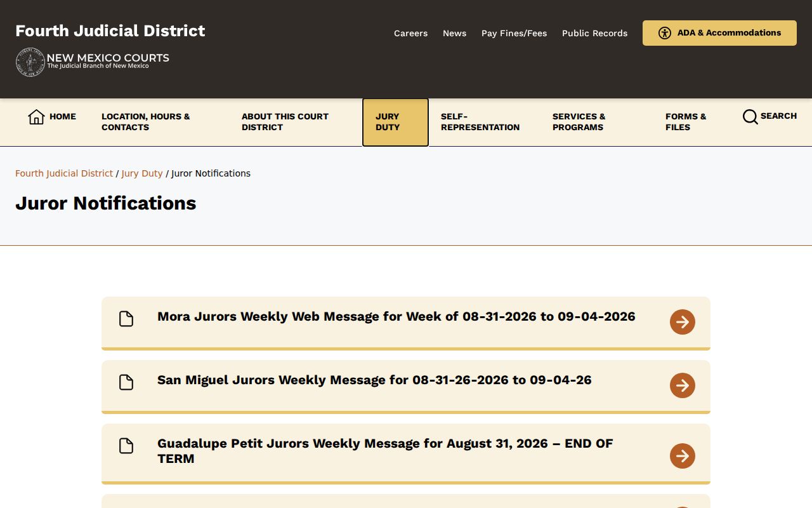Screen dimensions: 812x508
Task: Click the Juror Notifications breadcrumb text
Action: pos(211,173)
